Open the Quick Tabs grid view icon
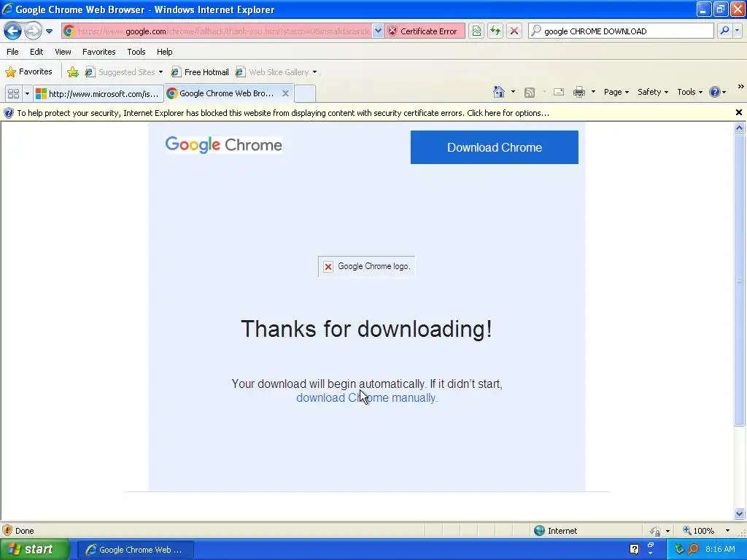Viewport: 747px width, 560px height. coord(13,94)
